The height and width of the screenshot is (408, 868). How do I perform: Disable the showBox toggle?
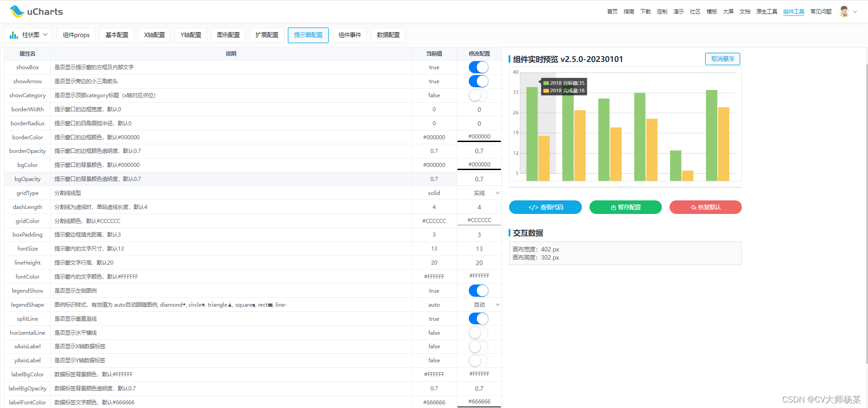pos(478,67)
